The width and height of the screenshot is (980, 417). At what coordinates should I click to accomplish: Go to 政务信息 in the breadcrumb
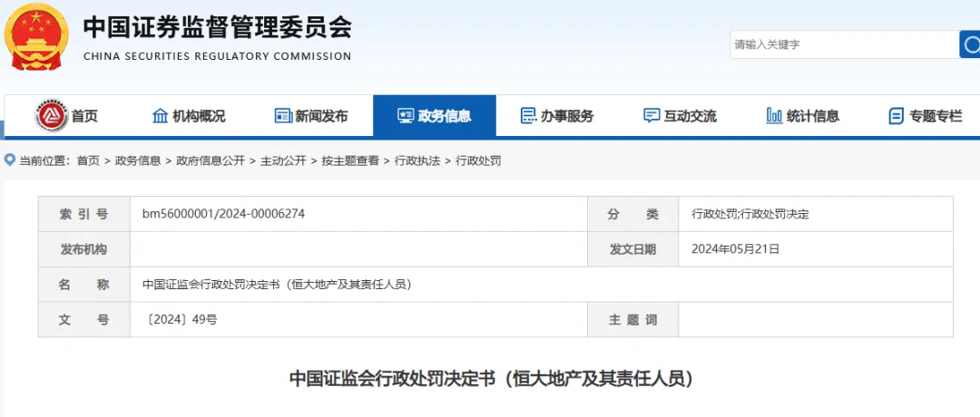pyautogui.click(x=138, y=161)
